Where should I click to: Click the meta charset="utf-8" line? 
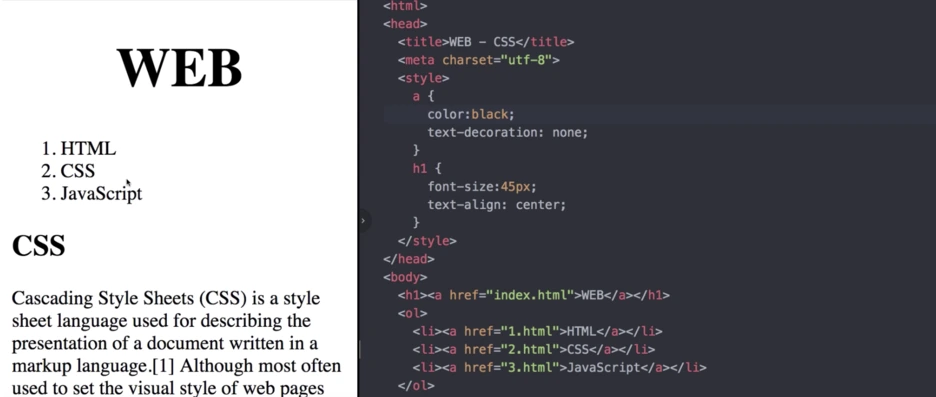click(478, 60)
